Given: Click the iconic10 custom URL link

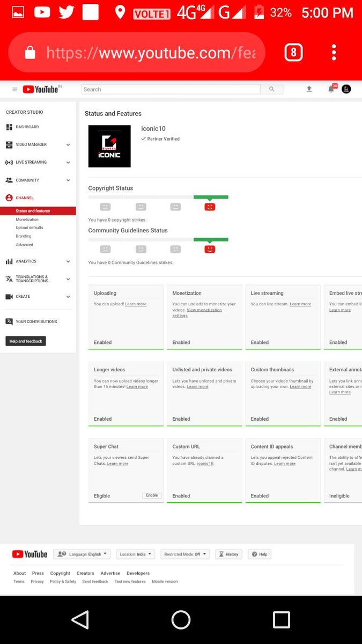Looking at the screenshot, I should (205, 464).
